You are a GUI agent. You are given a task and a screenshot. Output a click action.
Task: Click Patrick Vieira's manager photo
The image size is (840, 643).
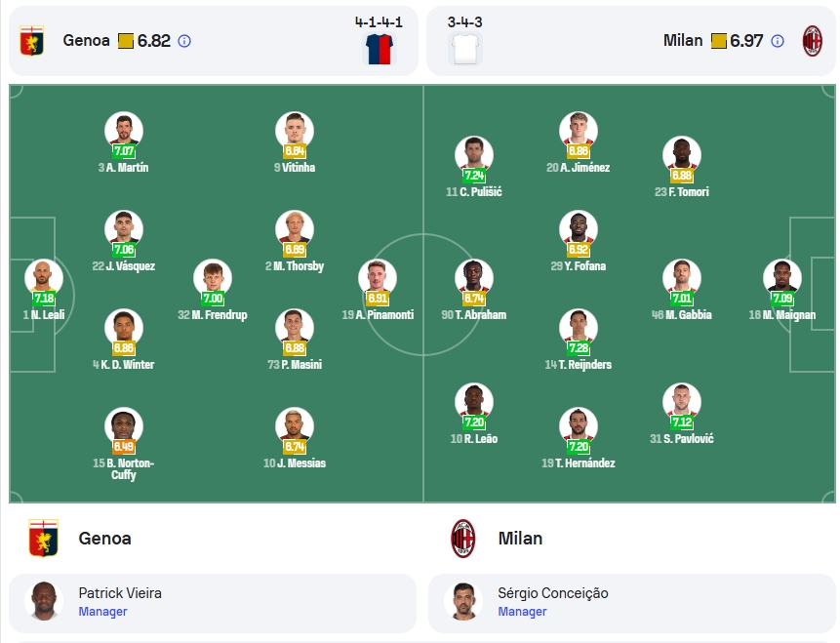pos(44,601)
